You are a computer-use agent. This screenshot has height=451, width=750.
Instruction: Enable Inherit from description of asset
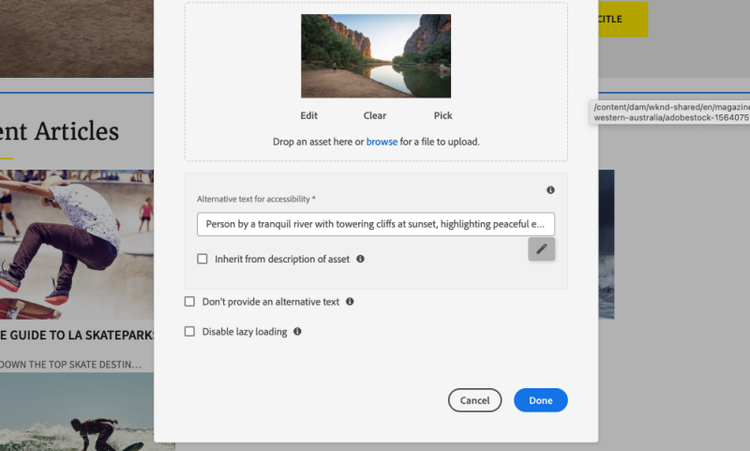202,259
